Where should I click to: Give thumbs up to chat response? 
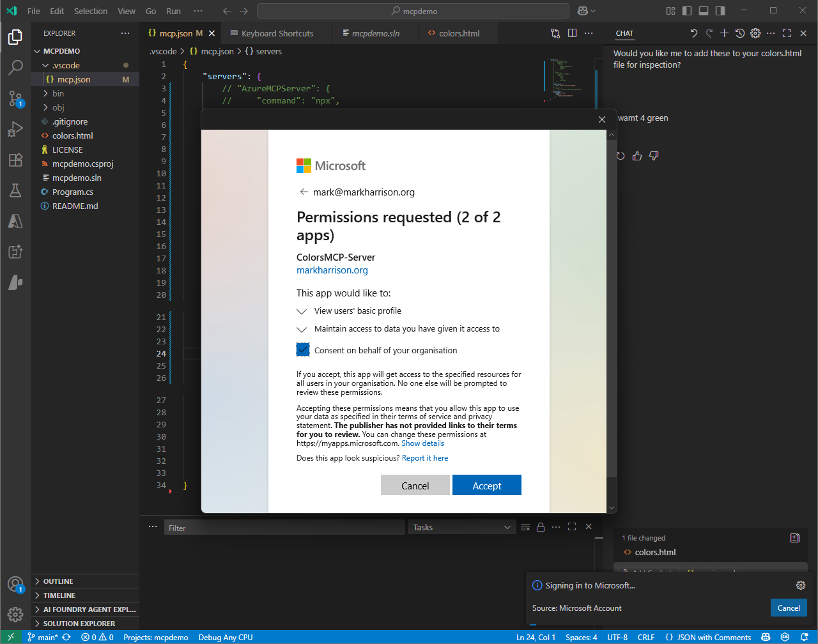tap(637, 156)
